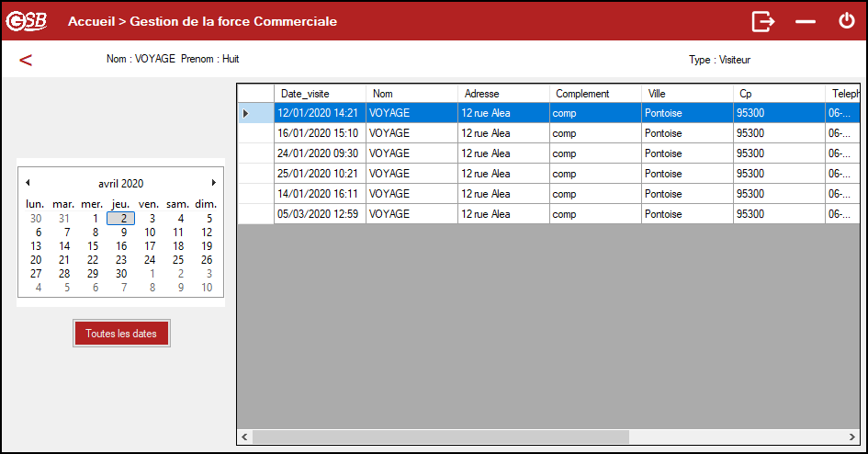Image resolution: width=868 pixels, height=454 pixels.
Task: Select April 27 in the calendar
Action: pyautogui.click(x=36, y=274)
